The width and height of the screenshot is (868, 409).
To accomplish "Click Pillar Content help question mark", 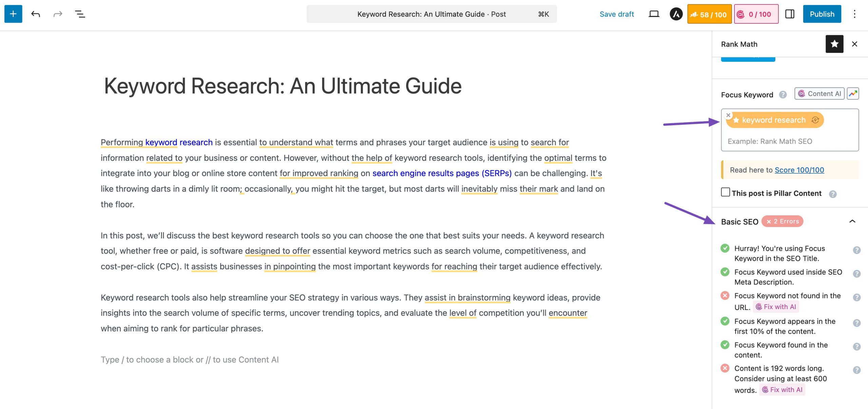I will pyautogui.click(x=832, y=194).
